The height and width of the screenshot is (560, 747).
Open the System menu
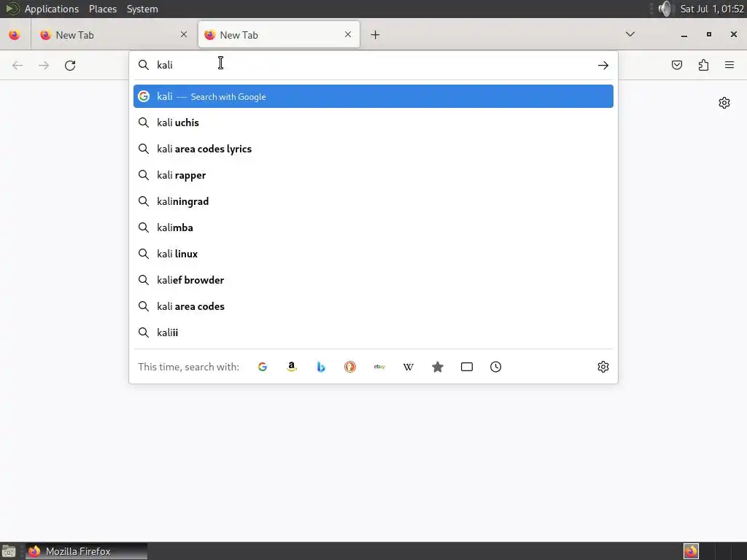coord(142,9)
